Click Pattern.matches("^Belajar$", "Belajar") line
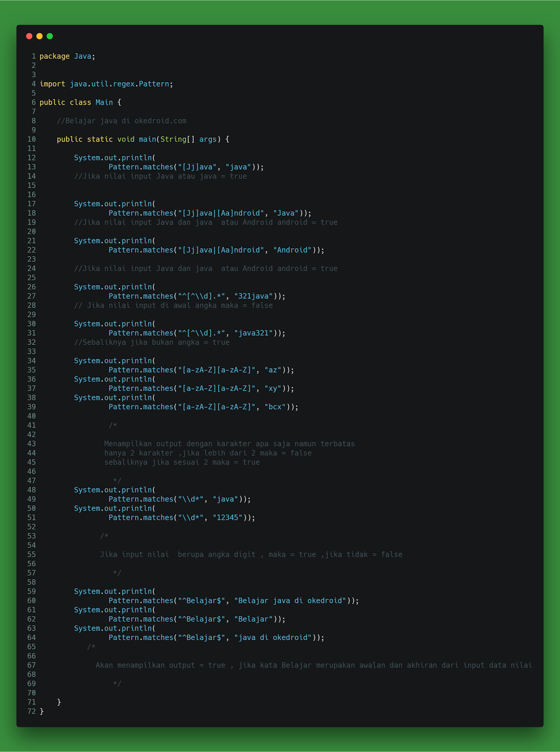560x752 pixels. click(x=197, y=619)
